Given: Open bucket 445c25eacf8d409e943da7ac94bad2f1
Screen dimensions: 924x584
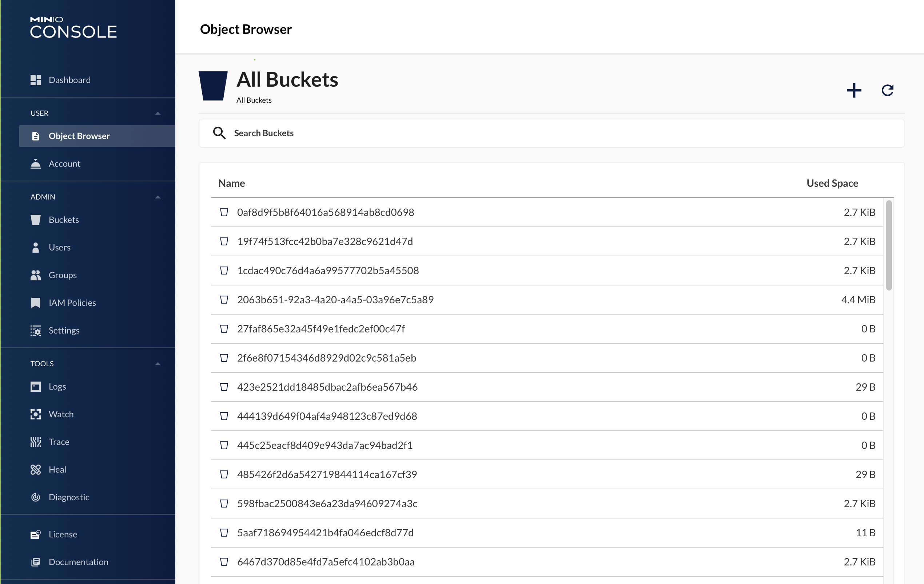Looking at the screenshot, I should coord(547,445).
